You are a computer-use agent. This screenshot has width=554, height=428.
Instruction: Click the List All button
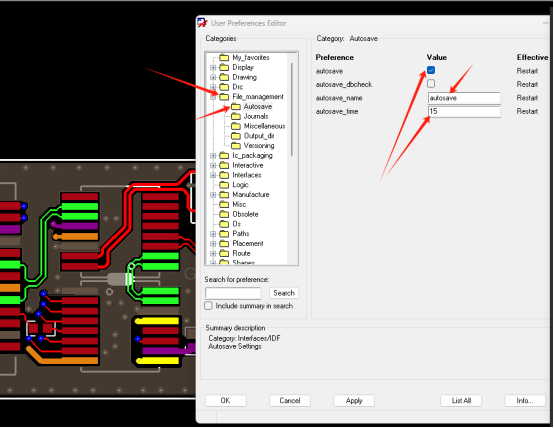(461, 400)
